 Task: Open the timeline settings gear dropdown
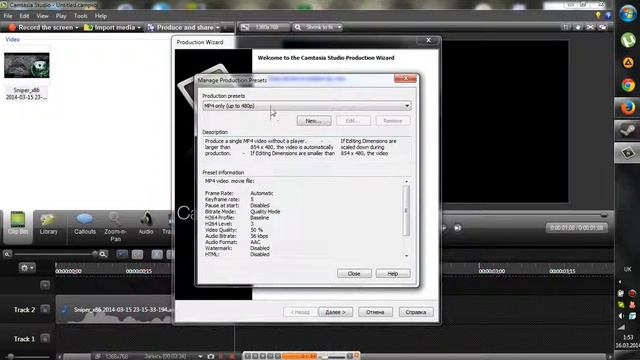pyautogui.click(x=27, y=268)
